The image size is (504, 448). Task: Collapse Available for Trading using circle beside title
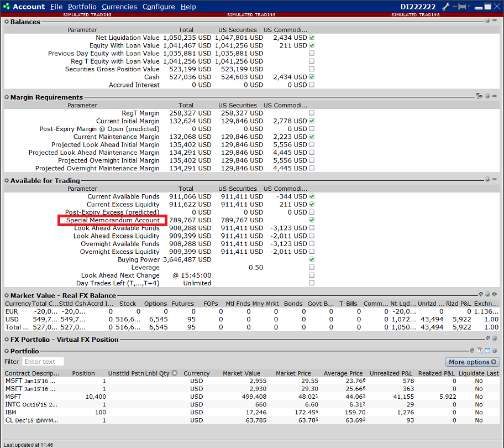[x=7, y=181]
